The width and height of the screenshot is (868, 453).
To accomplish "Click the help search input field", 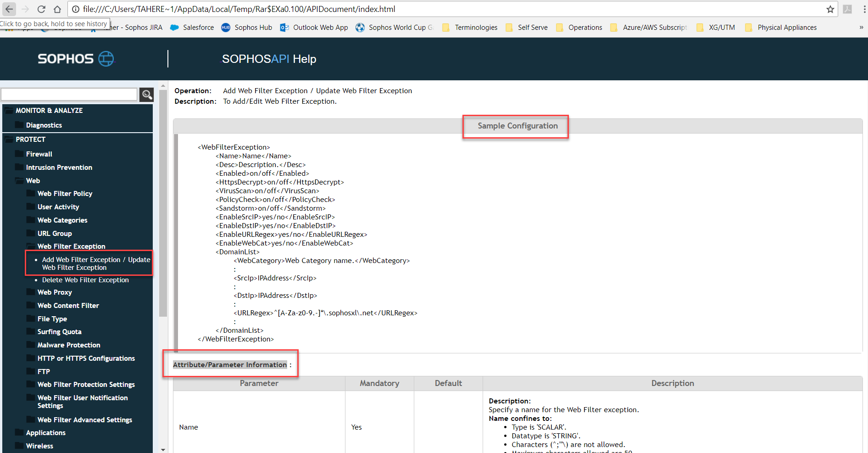I will tap(69, 95).
